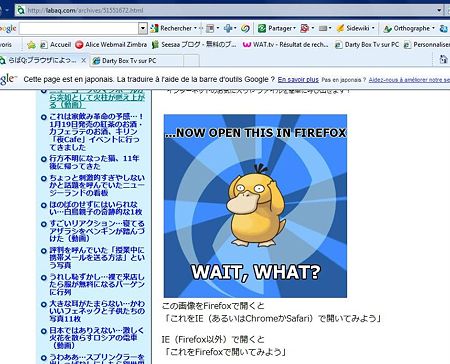450x364 pixels.
Task: Click the Psyduck WAIT, WHAT? image
Action: click(x=255, y=206)
